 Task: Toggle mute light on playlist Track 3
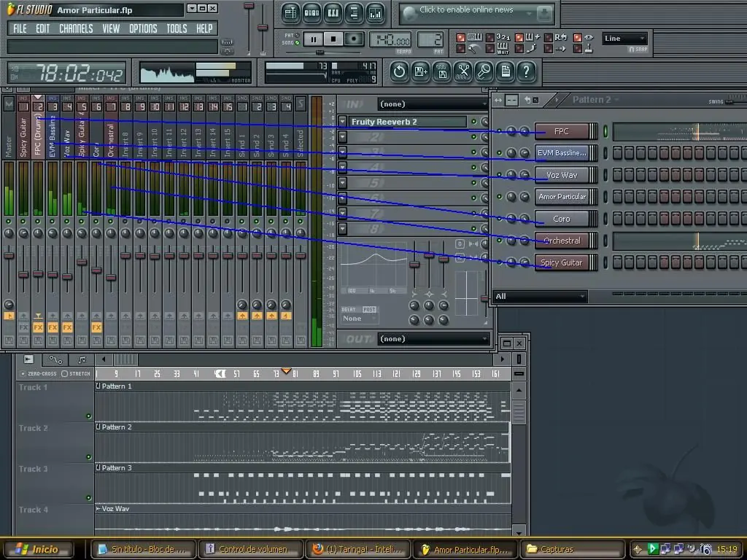click(x=88, y=498)
